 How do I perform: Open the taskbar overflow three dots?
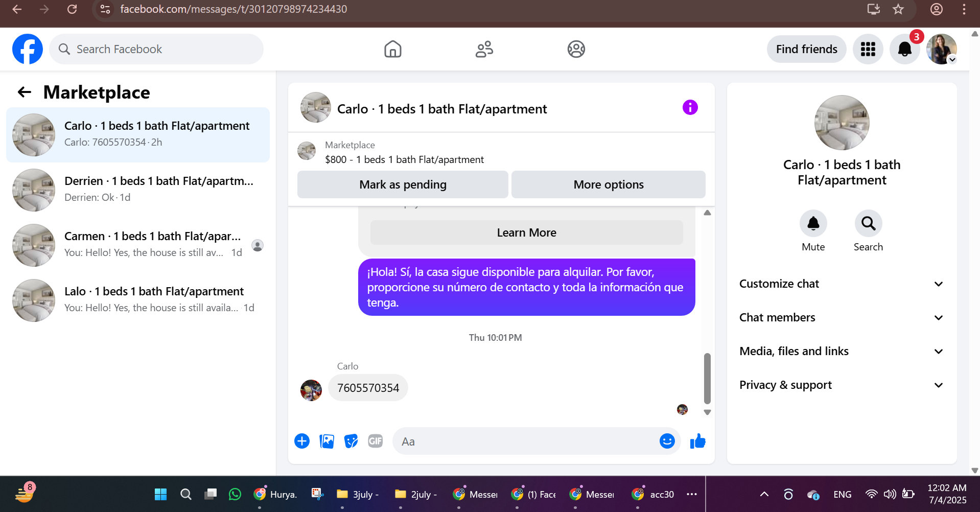692,494
